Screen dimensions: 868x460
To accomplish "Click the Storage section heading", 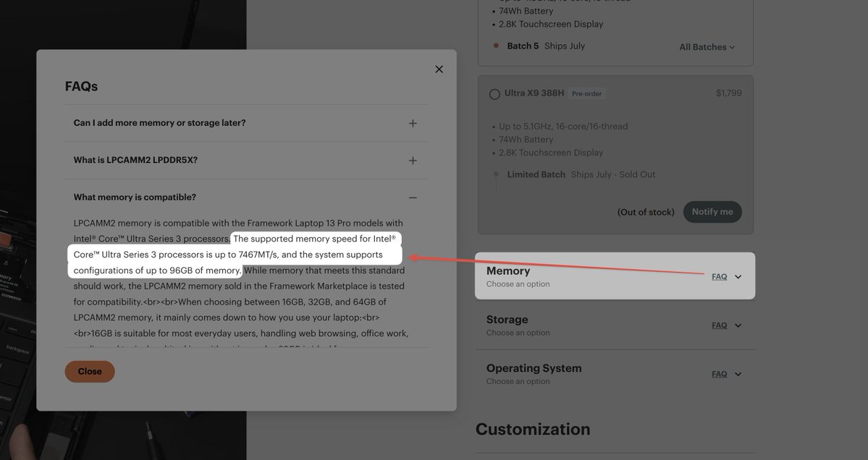I will [x=507, y=320].
